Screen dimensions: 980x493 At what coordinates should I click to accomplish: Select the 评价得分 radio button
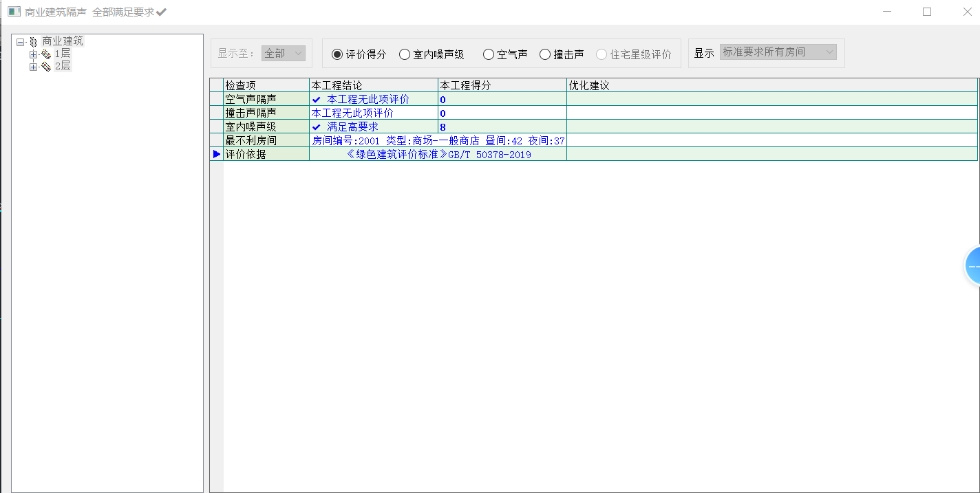[337, 54]
